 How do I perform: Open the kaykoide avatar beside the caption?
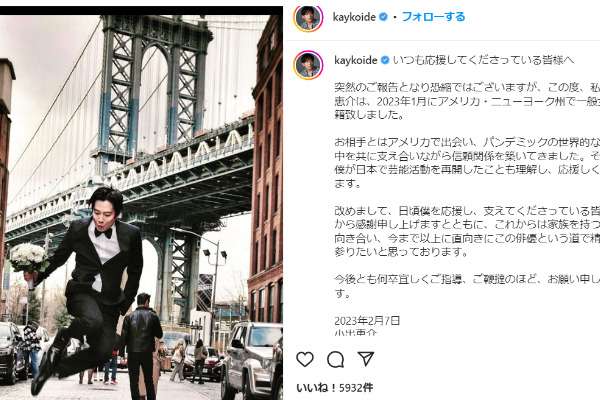308,65
